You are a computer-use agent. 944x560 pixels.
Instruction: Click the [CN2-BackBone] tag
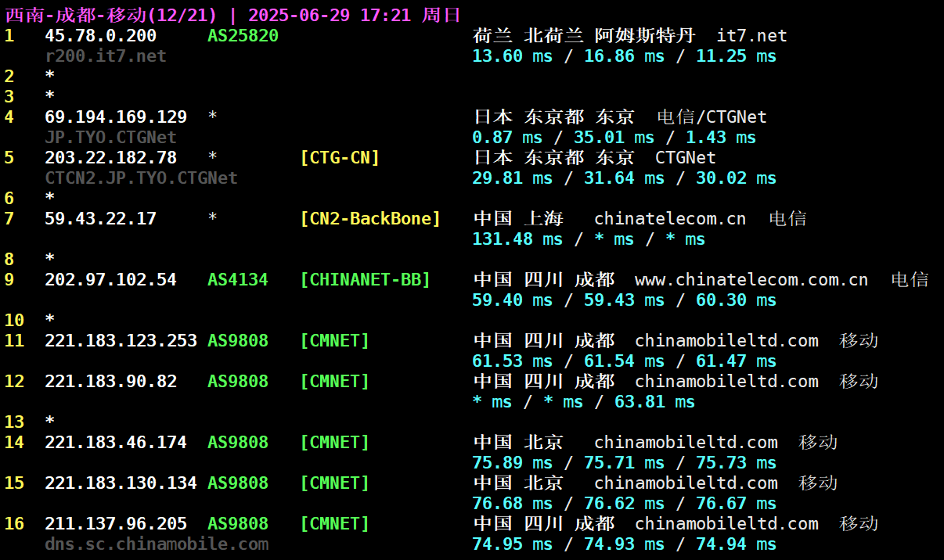[x=370, y=219]
